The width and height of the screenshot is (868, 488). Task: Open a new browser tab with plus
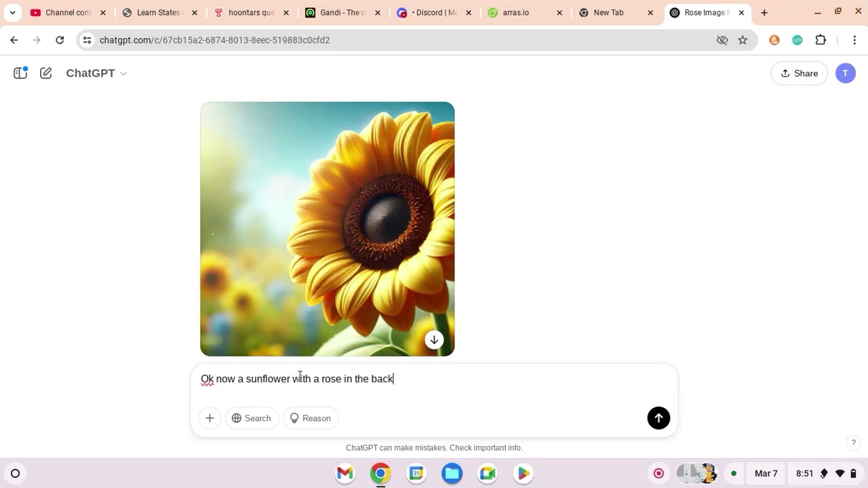click(764, 13)
